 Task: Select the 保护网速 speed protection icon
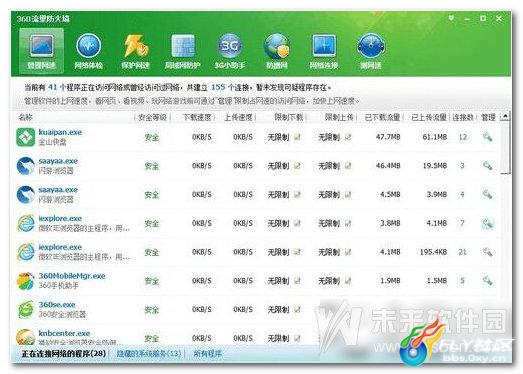135,51
